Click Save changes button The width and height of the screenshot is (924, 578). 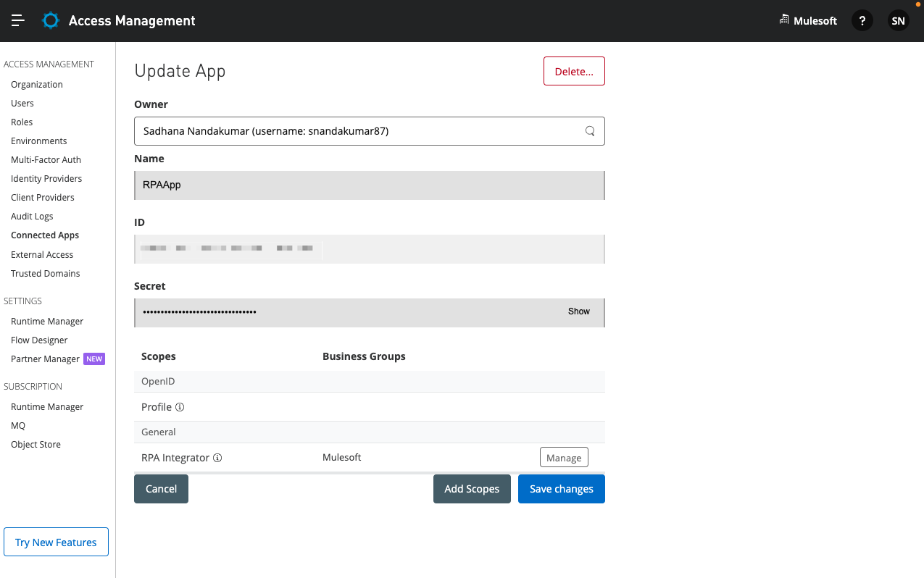click(x=562, y=489)
